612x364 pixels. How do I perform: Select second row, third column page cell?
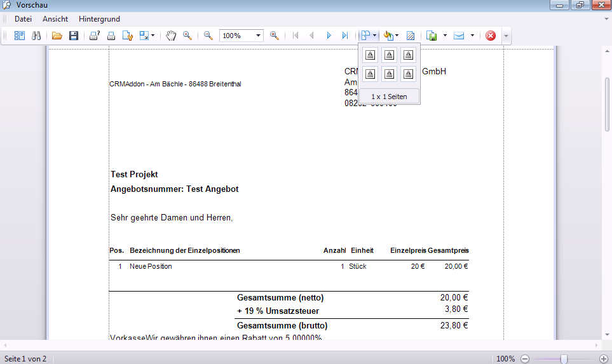pos(408,74)
